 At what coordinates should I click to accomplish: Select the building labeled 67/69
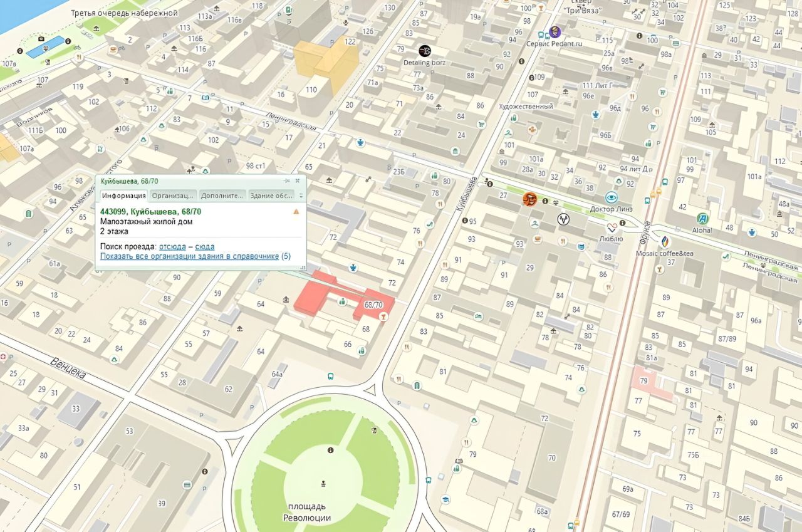621,514
